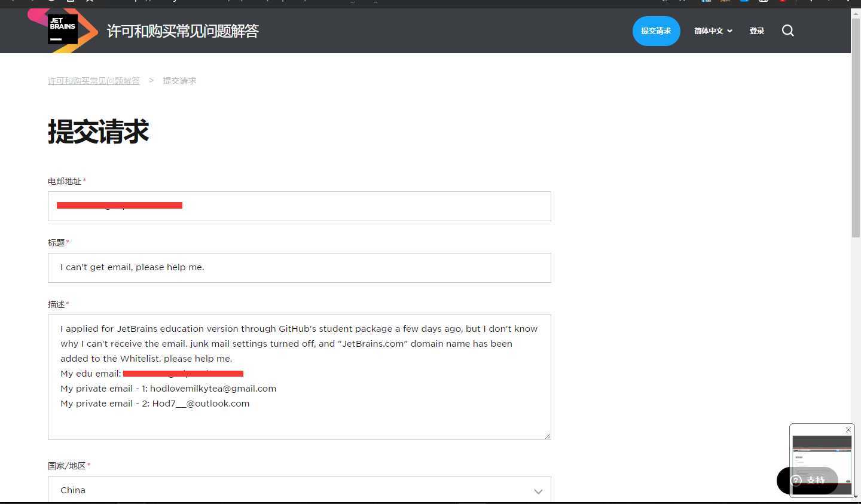Click the 'My edu email:' line
Screen dimensions: 861x504
click(152, 374)
